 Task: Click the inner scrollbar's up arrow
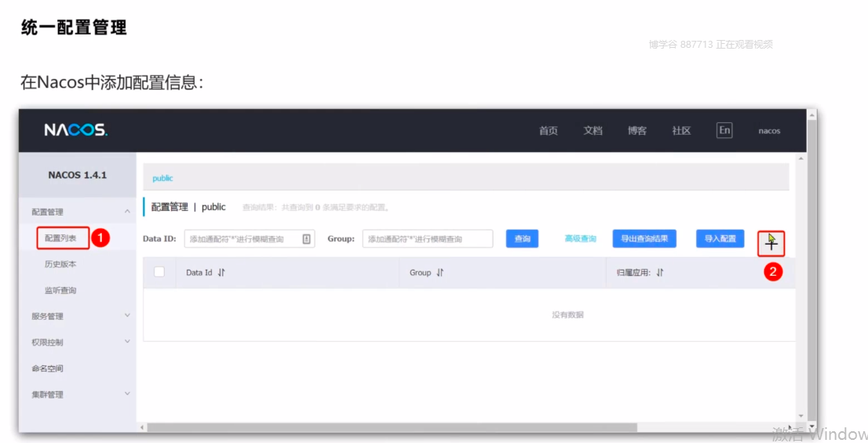tap(801, 158)
